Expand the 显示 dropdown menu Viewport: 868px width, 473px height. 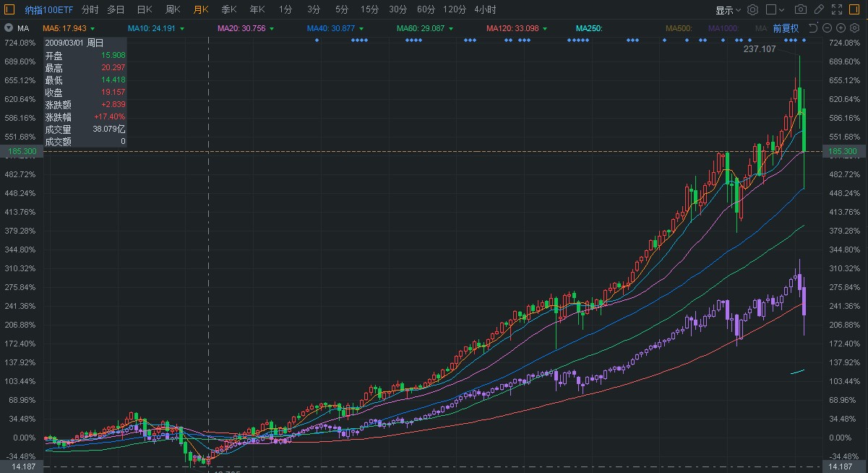tap(728, 10)
